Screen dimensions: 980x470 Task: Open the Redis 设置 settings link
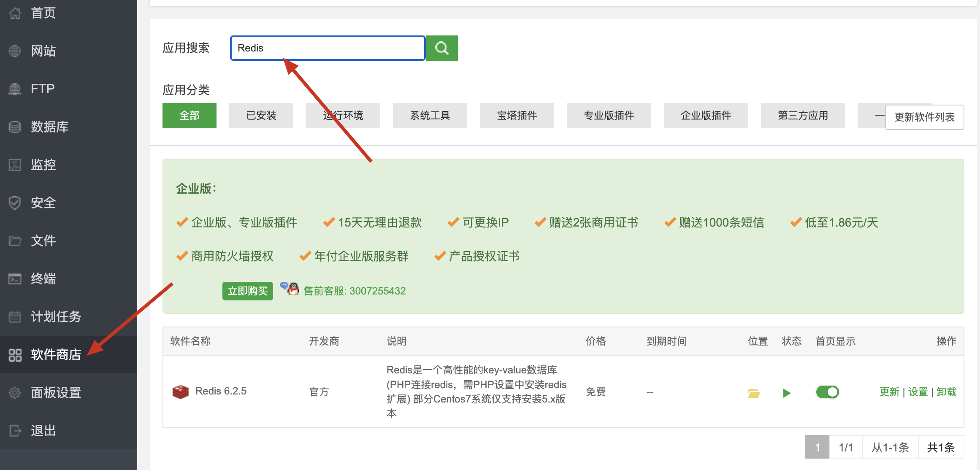[918, 392]
